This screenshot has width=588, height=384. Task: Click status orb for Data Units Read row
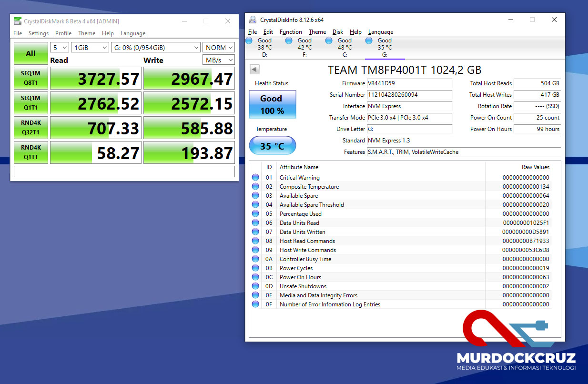point(256,223)
